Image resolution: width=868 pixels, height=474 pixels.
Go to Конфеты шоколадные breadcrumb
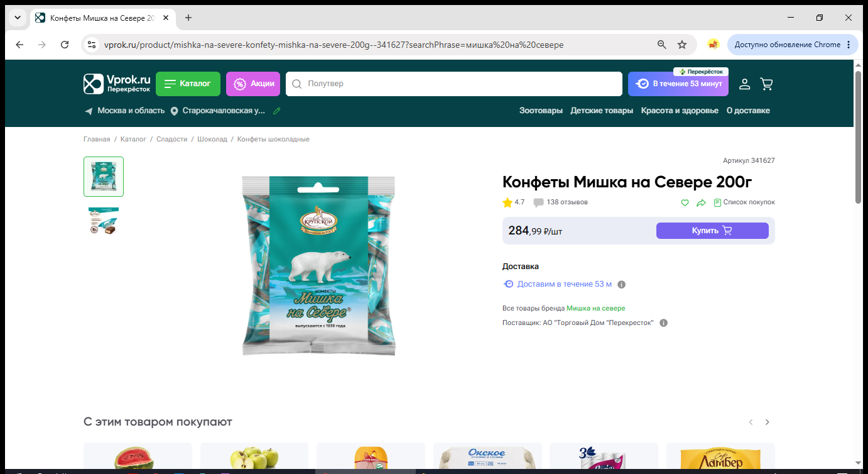click(273, 140)
